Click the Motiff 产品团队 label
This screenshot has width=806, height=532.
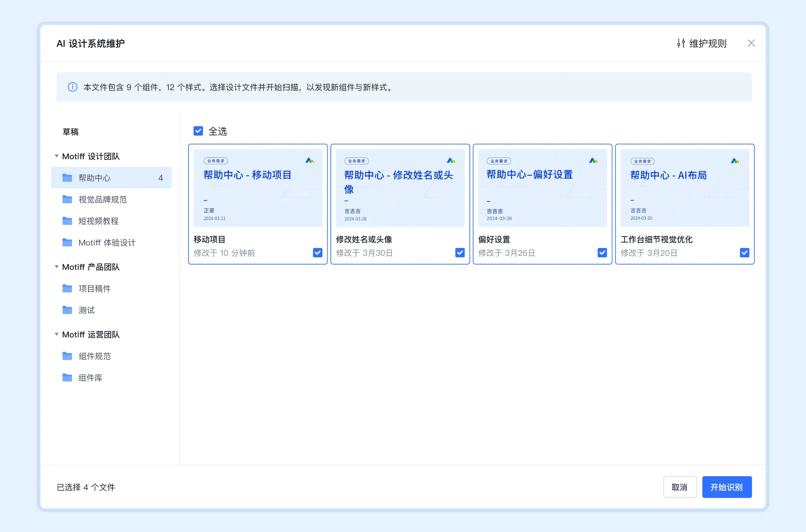tap(91, 267)
